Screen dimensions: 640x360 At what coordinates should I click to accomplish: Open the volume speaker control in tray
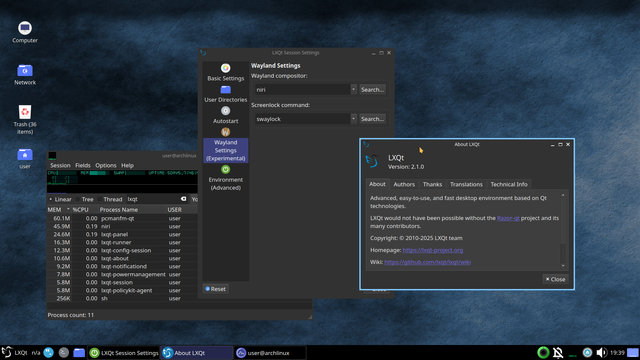pos(601,352)
